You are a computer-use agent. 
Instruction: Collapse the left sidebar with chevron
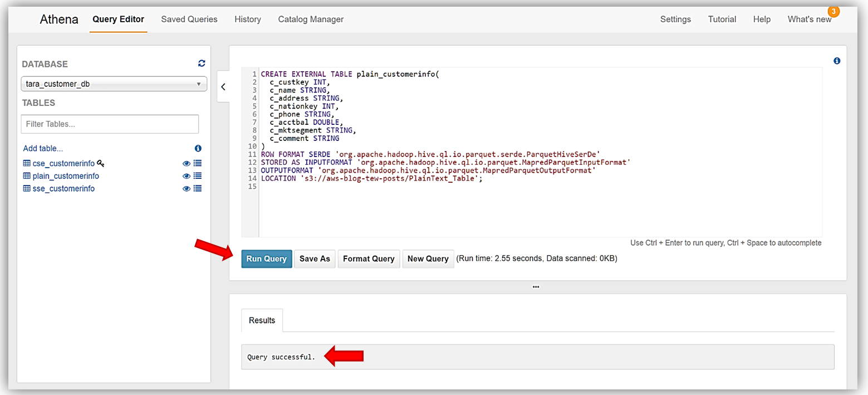pos(223,87)
